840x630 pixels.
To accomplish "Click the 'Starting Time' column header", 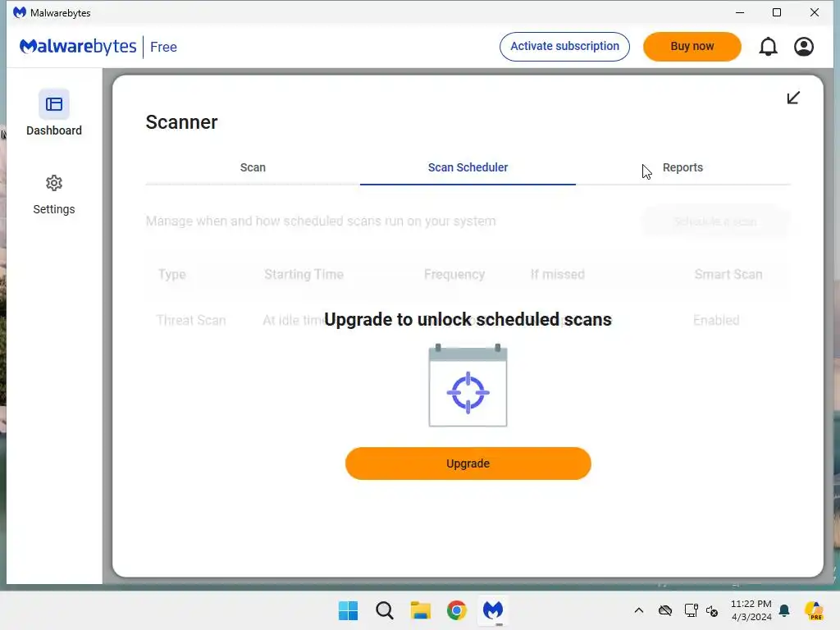I will [304, 274].
